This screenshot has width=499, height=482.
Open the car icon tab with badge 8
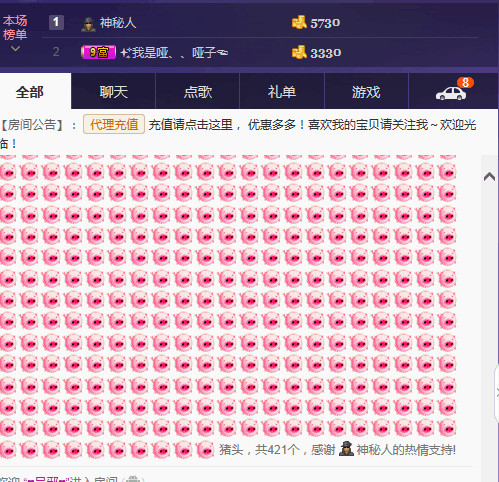coord(453,91)
